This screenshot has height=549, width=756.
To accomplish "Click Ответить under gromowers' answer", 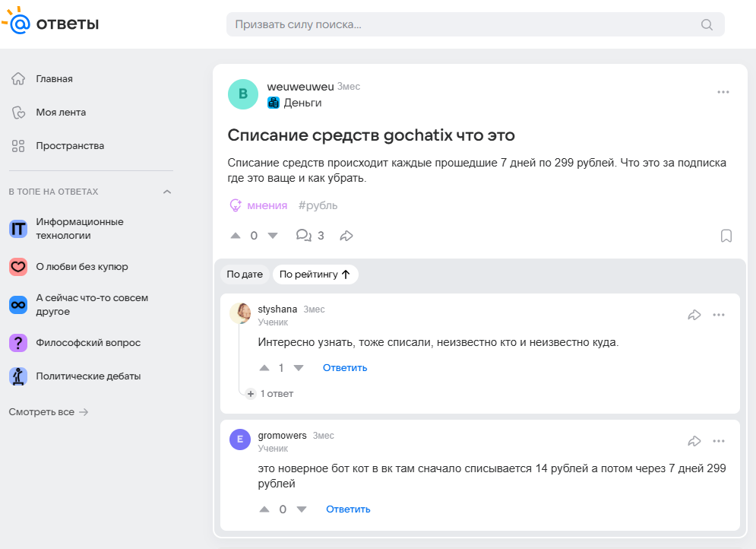I will pos(348,509).
